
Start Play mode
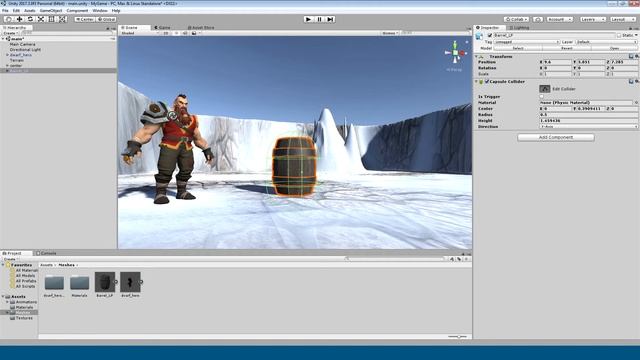click(x=309, y=19)
